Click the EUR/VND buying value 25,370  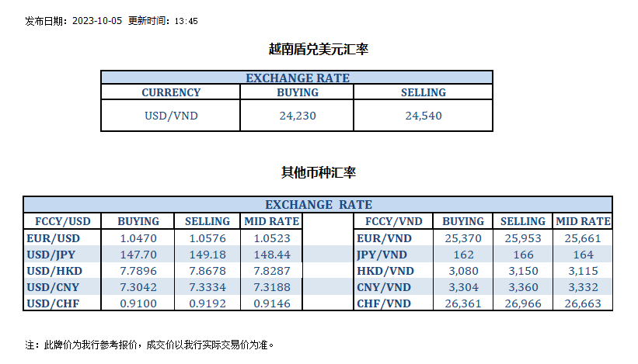(x=462, y=238)
